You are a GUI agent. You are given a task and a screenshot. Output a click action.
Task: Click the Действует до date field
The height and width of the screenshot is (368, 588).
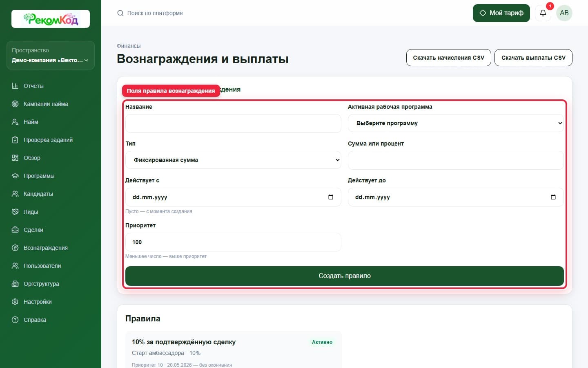(x=456, y=197)
